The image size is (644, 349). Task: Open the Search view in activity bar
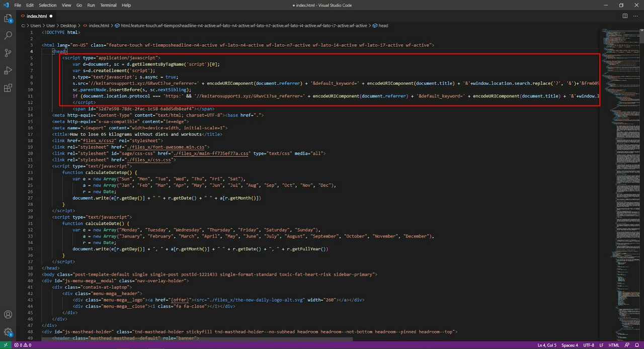click(x=8, y=36)
